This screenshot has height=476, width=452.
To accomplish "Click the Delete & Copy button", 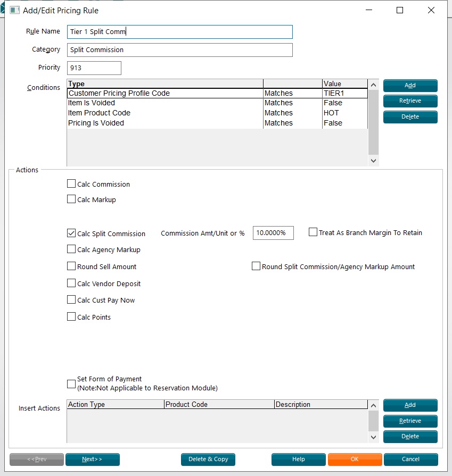I will coord(208,460).
